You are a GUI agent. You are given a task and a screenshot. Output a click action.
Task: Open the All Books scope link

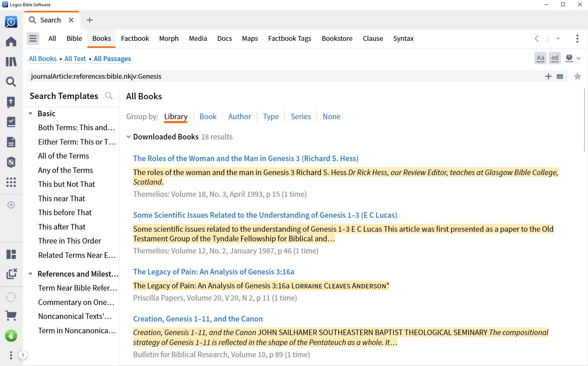tap(43, 58)
